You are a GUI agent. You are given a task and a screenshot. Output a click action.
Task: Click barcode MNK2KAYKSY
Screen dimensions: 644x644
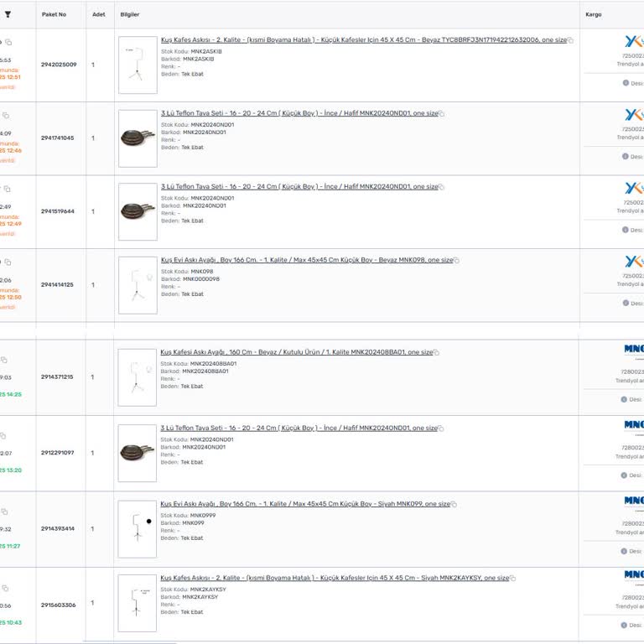200,597
